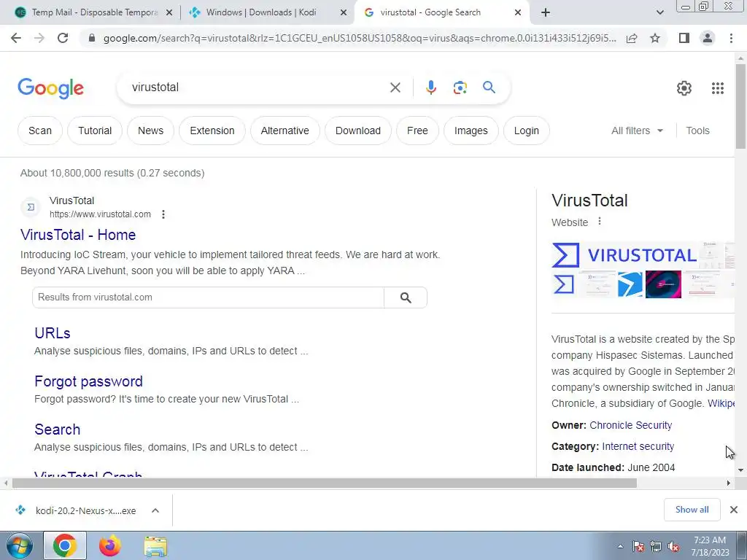Click Show all downloads button
Image resolution: width=747 pixels, height=560 pixels.
(x=692, y=510)
